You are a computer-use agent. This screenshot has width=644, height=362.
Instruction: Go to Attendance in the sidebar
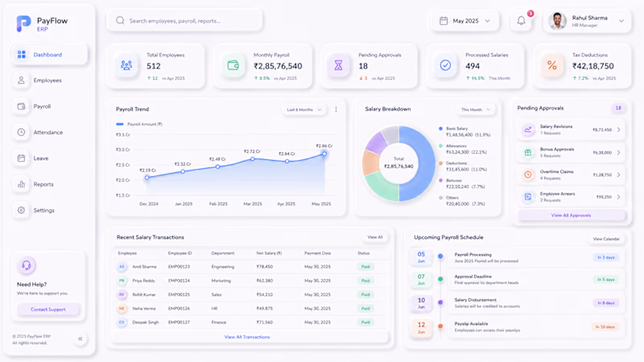49,132
